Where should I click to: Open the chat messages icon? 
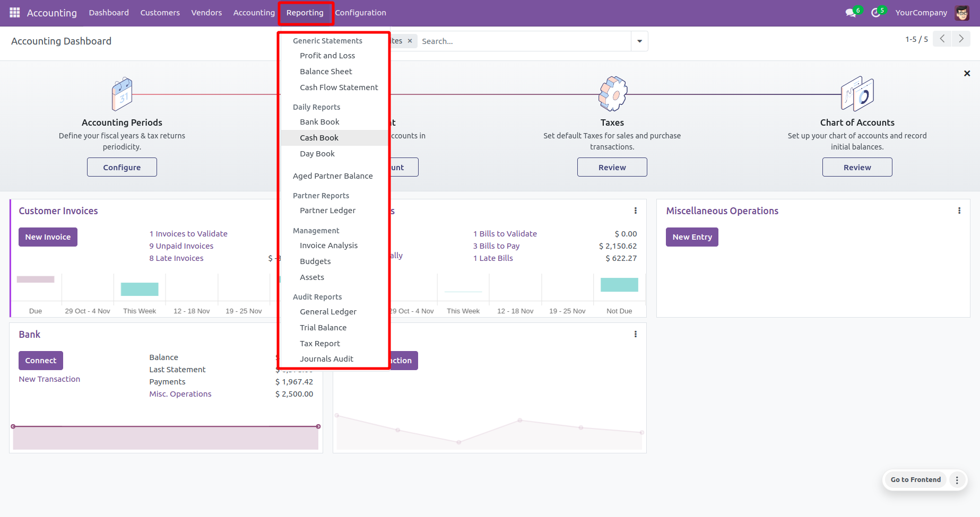tap(851, 13)
